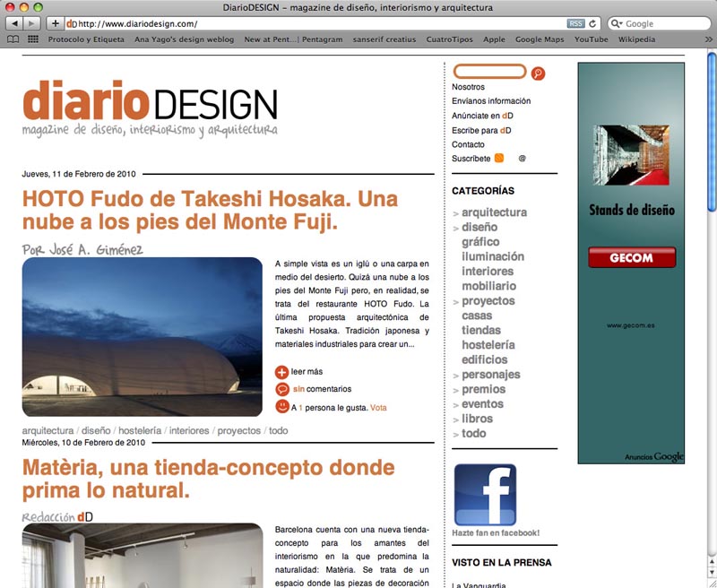Click the RSS badge in address bar
Screen dimensions: 717x588
pyautogui.click(x=575, y=23)
